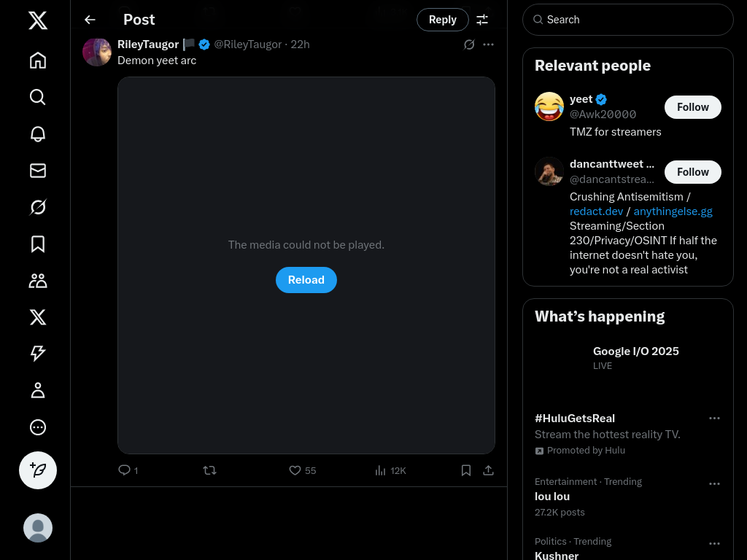This screenshot has width=747, height=560.
Task: Click the Reload media button
Action: (306, 280)
